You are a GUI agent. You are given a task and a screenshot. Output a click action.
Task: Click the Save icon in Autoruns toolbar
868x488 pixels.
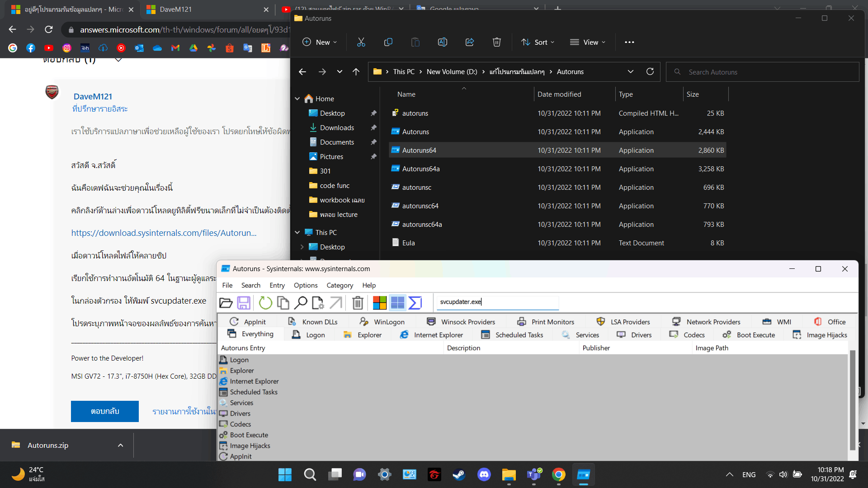point(244,303)
